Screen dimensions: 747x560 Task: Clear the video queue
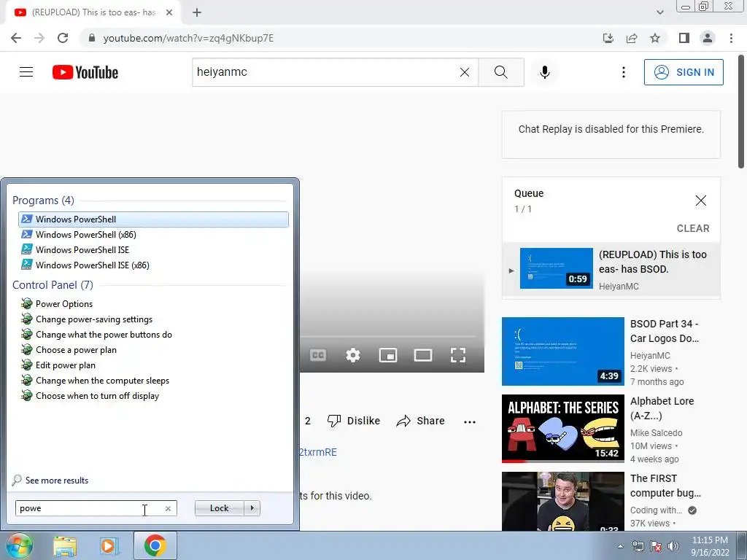pos(693,228)
